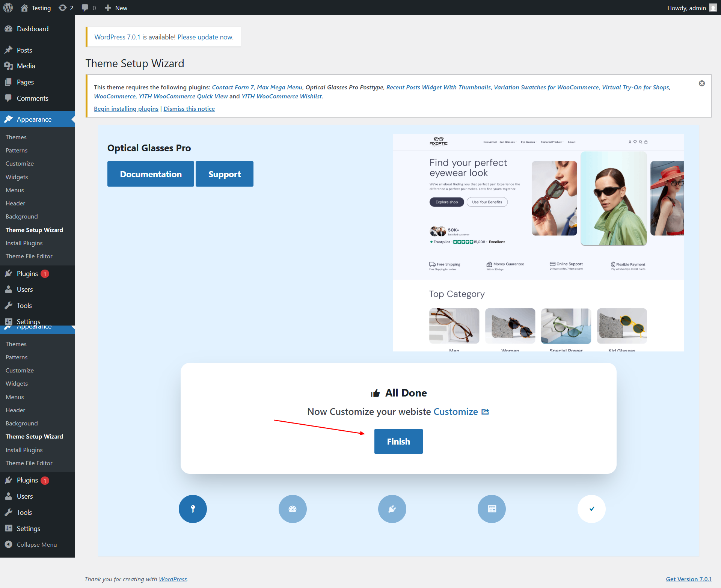Open the WooCommerce plugin link
This screenshot has height=588, width=721.
115,96
